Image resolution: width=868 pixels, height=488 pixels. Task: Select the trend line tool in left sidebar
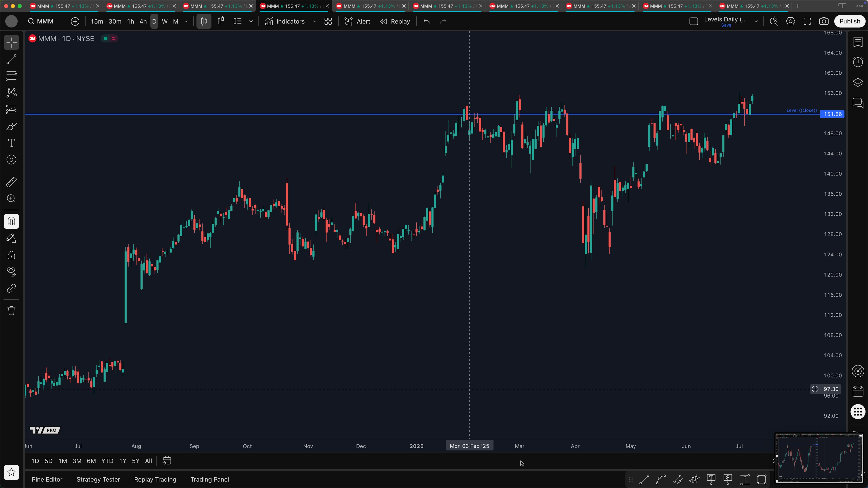[x=12, y=59]
